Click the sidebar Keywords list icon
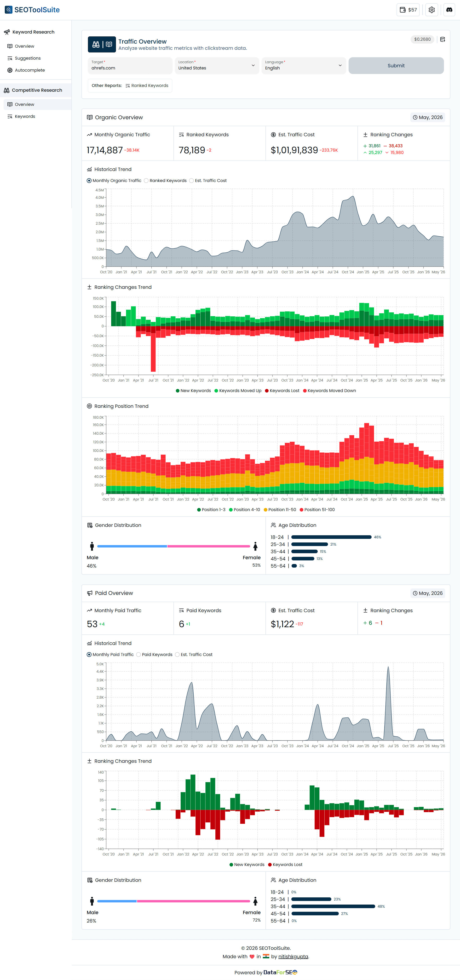This screenshot has height=980, width=460. (10, 116)
